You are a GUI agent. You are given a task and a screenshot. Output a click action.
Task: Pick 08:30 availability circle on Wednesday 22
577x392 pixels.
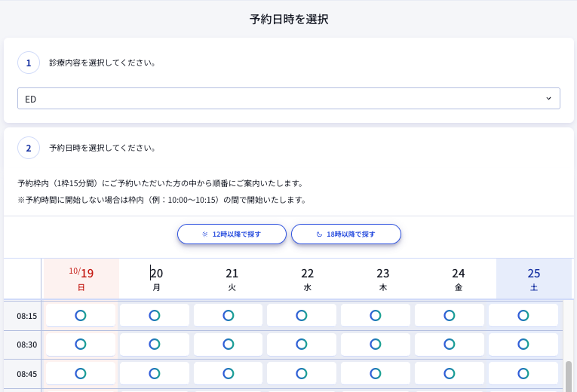pos(302,344)
